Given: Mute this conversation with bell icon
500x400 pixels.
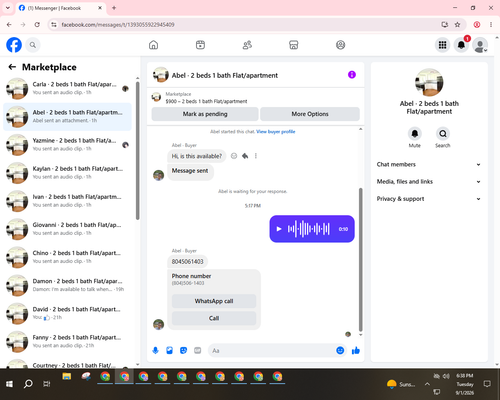Looking at the screenshot, I should (415, 134).
